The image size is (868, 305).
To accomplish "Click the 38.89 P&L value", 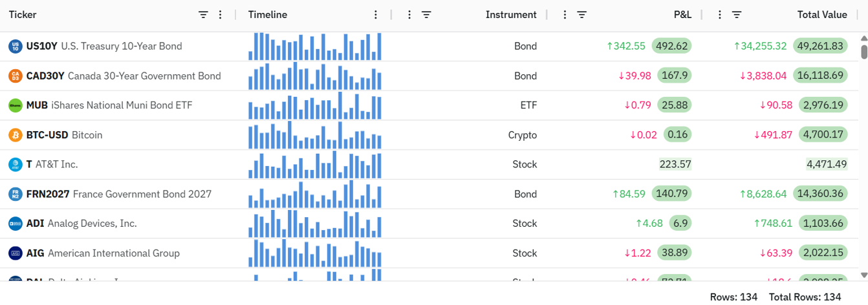I will pos(675,253).
